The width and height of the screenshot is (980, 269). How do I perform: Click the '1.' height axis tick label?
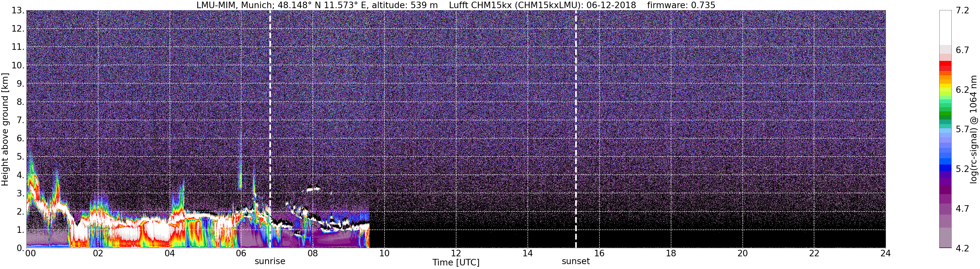(20, 230)
